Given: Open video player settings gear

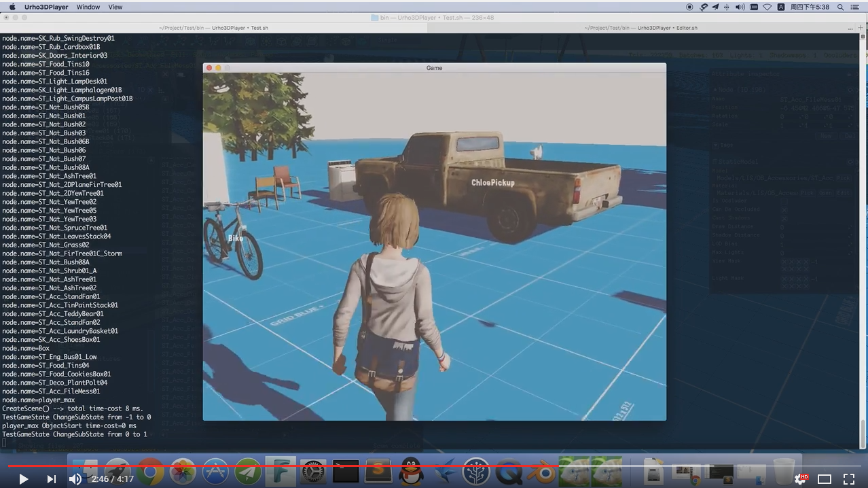Looking at the screenshot, I should (x=801, y=479).
